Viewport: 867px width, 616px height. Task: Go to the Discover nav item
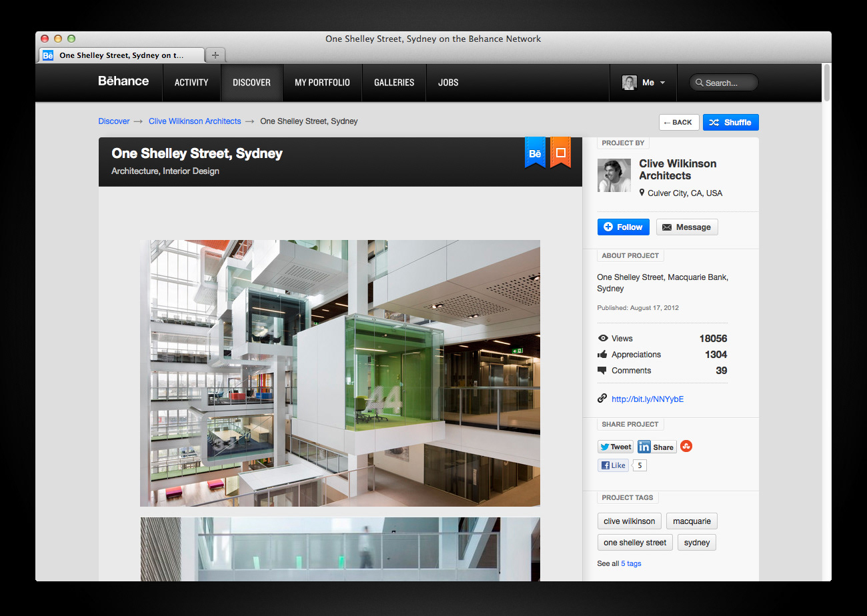click(251, 83)
